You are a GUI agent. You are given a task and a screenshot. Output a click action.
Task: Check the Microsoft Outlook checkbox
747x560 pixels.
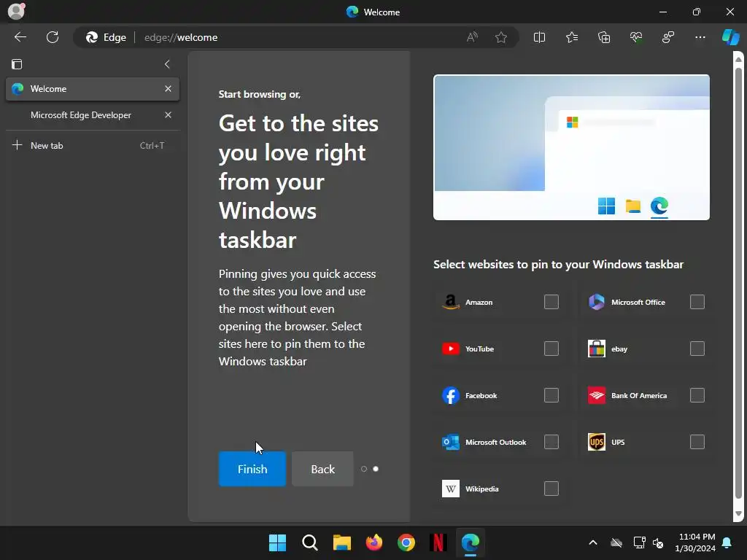tap(551, 442)
